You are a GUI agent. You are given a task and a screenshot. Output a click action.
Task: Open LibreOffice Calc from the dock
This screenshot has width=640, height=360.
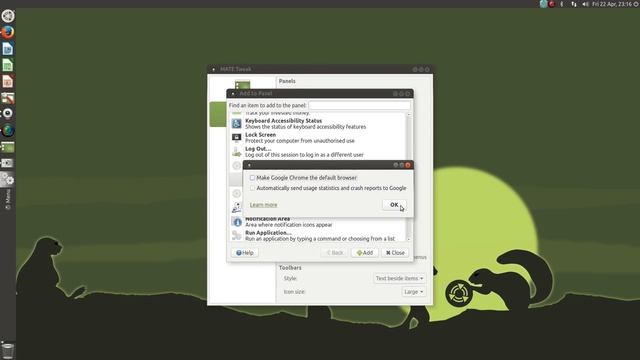[x=8, y=65]
